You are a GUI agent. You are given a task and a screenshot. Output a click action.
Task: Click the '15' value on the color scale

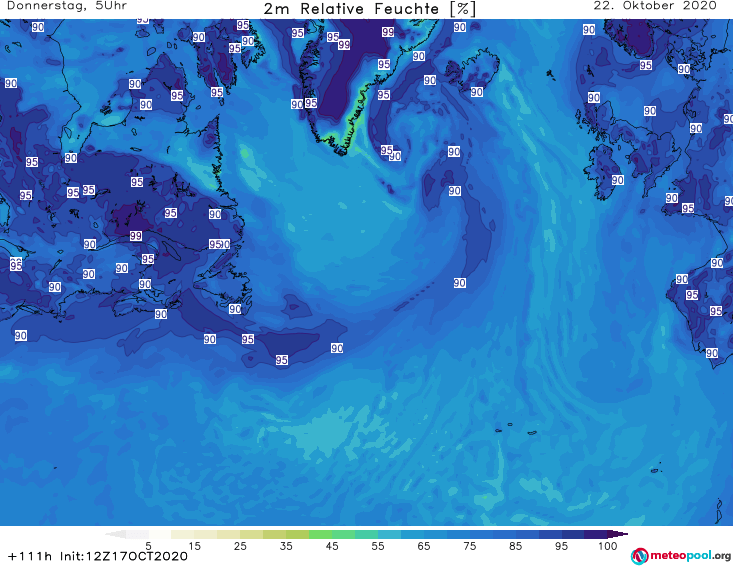[194, 546]
